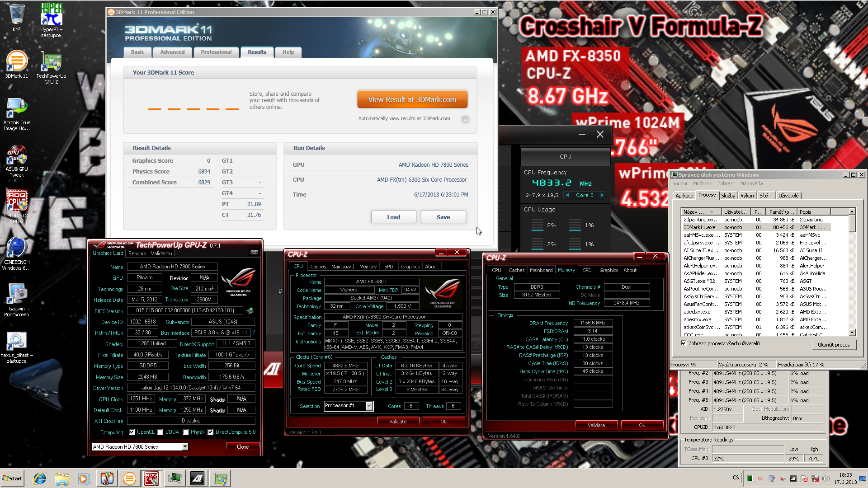
Task: Sort processes by the Název column header
Action: pos(701,211)
